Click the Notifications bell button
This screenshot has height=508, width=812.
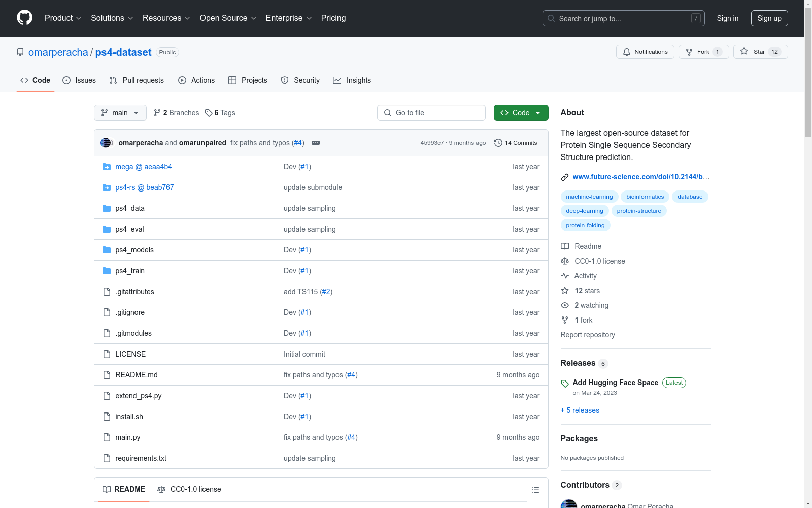(x=645, y=52)
